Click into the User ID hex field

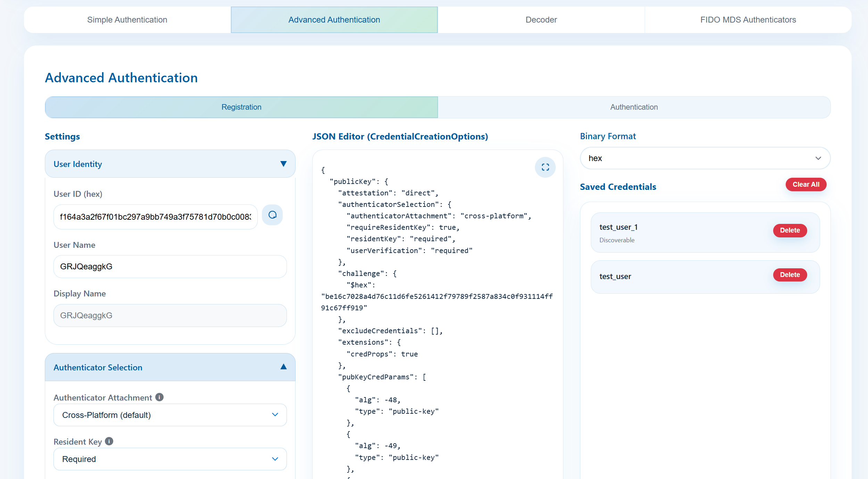point(155,217)
